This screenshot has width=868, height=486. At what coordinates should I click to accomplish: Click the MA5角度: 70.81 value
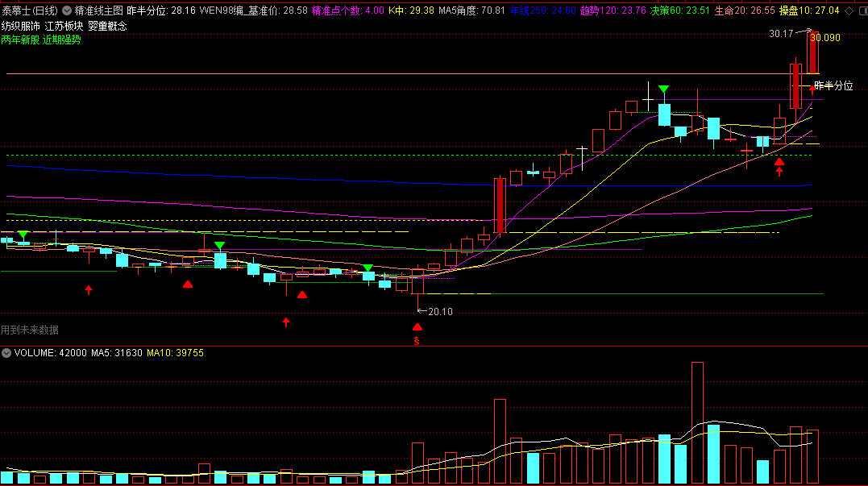pyautogui.click(x=471, y=10)
